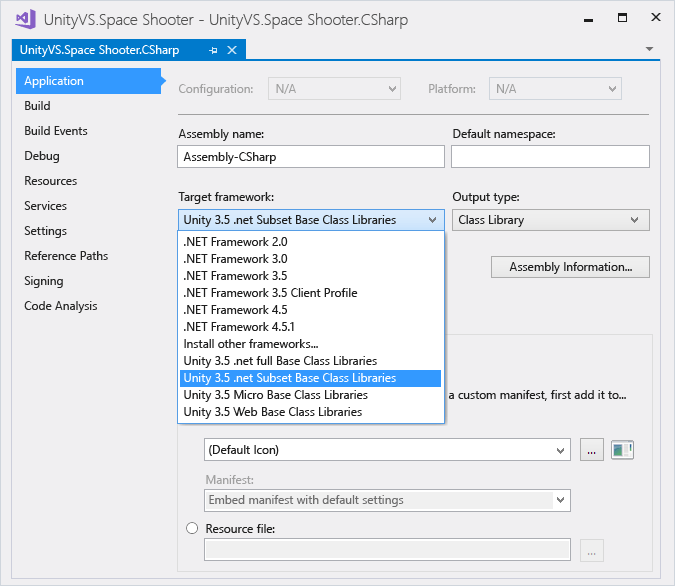
Task: Click the Visual Studio logo icon
Action: [x=25, y=20]
